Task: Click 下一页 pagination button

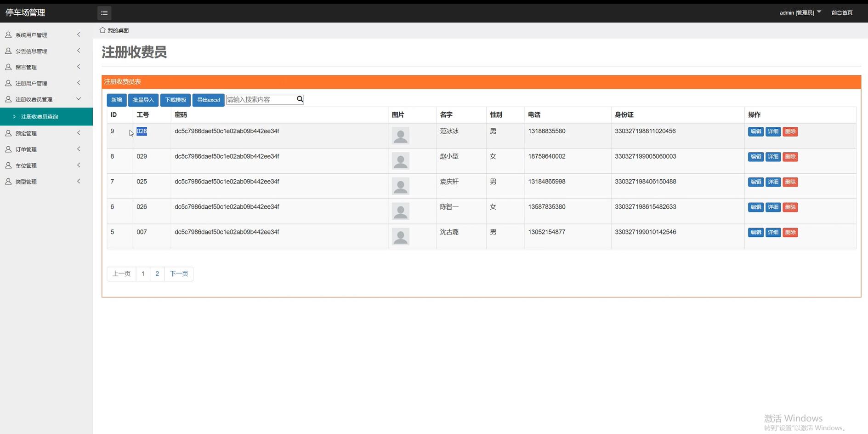Action: click(x=179, y=274)
